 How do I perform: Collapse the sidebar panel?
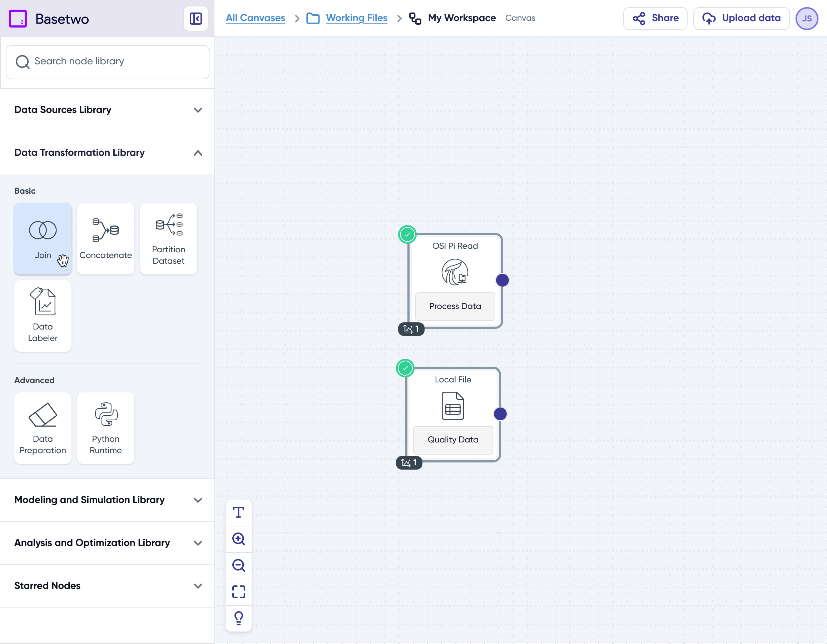[196, 19]
